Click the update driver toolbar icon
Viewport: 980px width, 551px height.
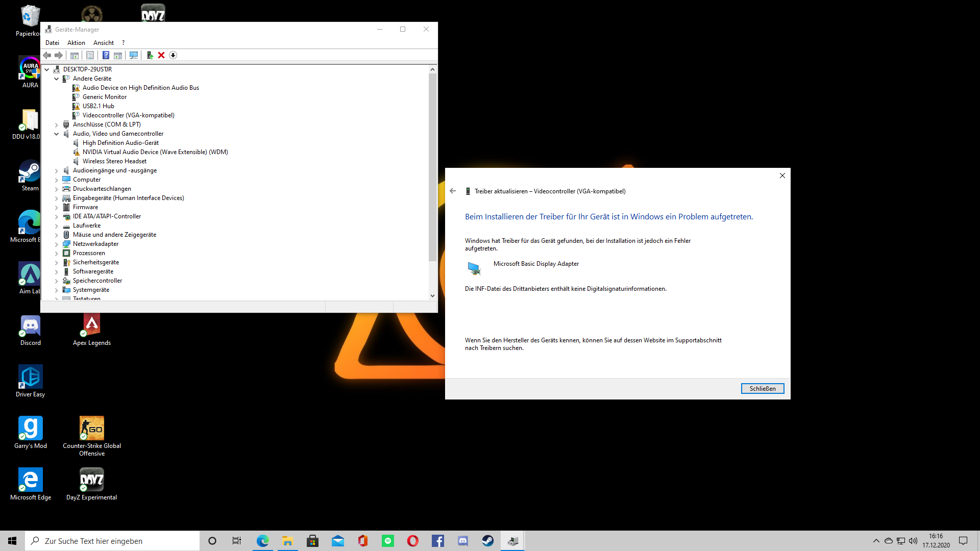pos(150,55)
